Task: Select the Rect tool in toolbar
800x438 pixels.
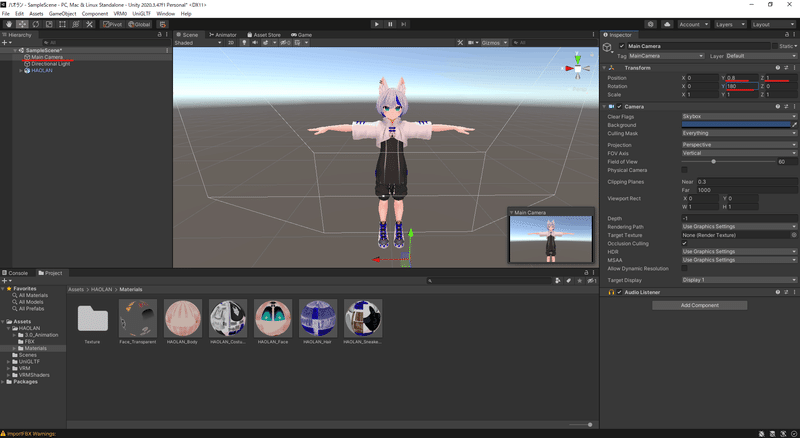Action: 62,24
